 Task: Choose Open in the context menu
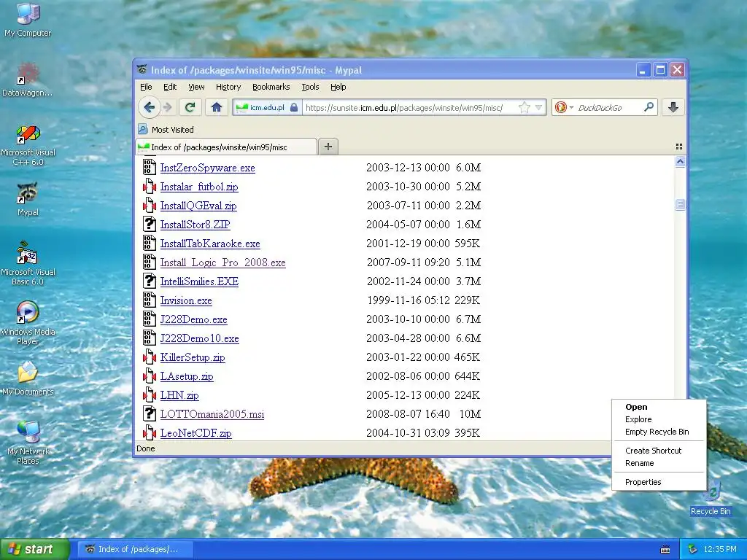[x=636, y=407]
